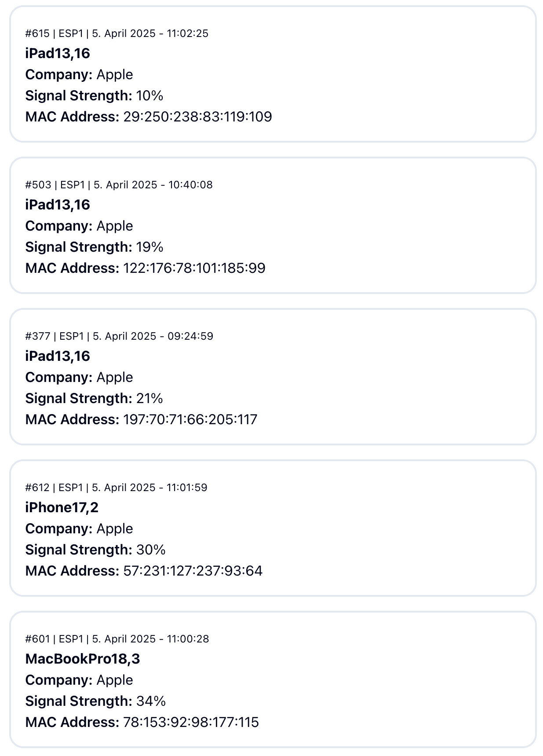Click the iPad13,16 title in card #615
The image size is (543, 756).
pyautogui.click(x=58, y=53)
